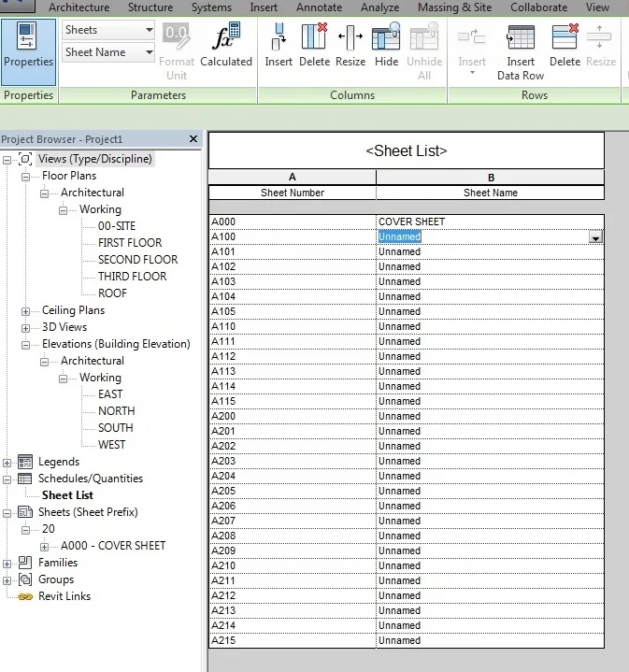Click the Revit Links chain icon
Image resolution: width=629 pixels, height=672 pixels.
point(25,596)
